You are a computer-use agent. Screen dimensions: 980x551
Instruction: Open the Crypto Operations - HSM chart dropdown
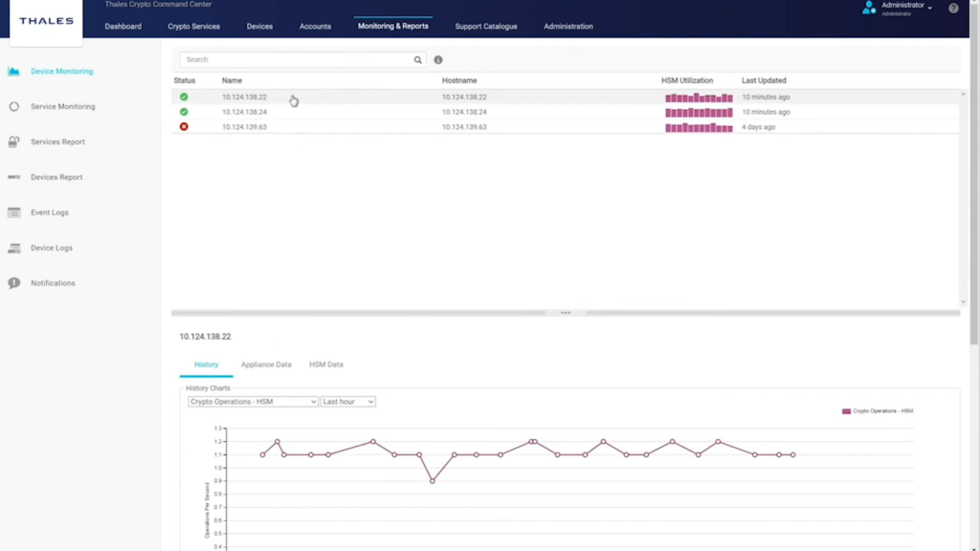251,402
